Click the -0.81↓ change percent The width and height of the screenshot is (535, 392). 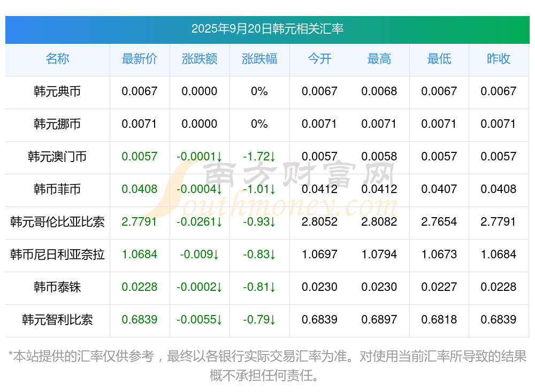(x=259, y=287)
